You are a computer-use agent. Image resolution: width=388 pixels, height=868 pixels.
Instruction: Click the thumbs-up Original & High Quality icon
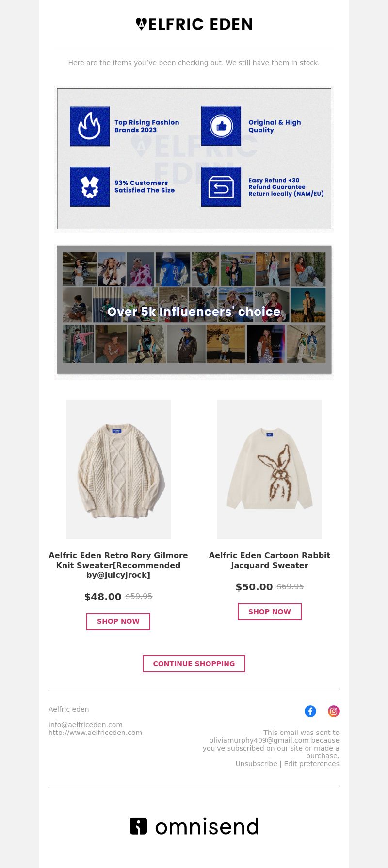221,126
